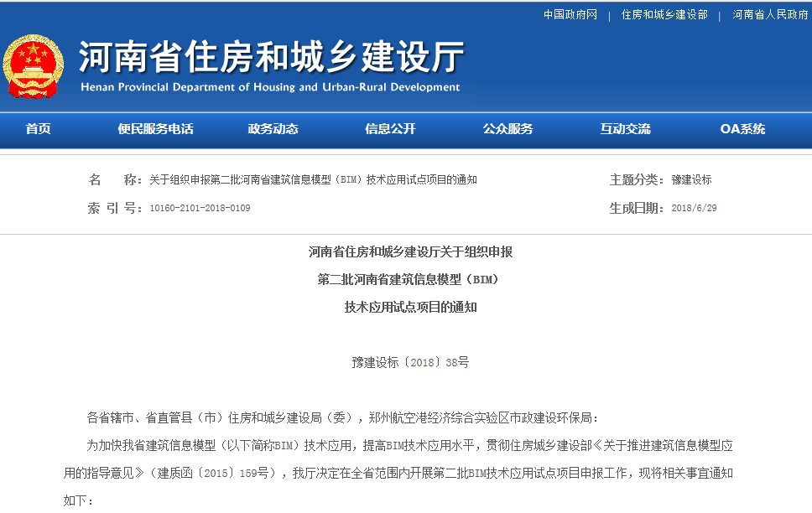Open the 住房和城乡建设部 link
Image resolution: width=812 pixels, height=513 pixels.
tap(664, 15)
